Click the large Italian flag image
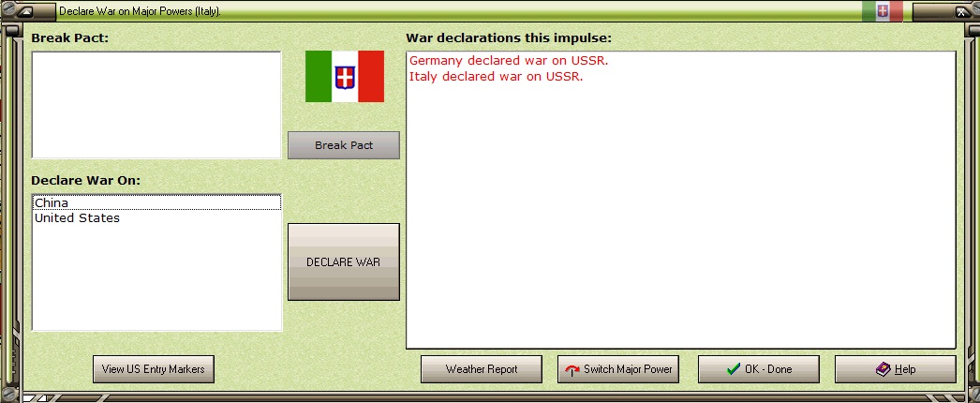This screenshot has width=980, height=403. pyautogui.click(x=345, y=76)
